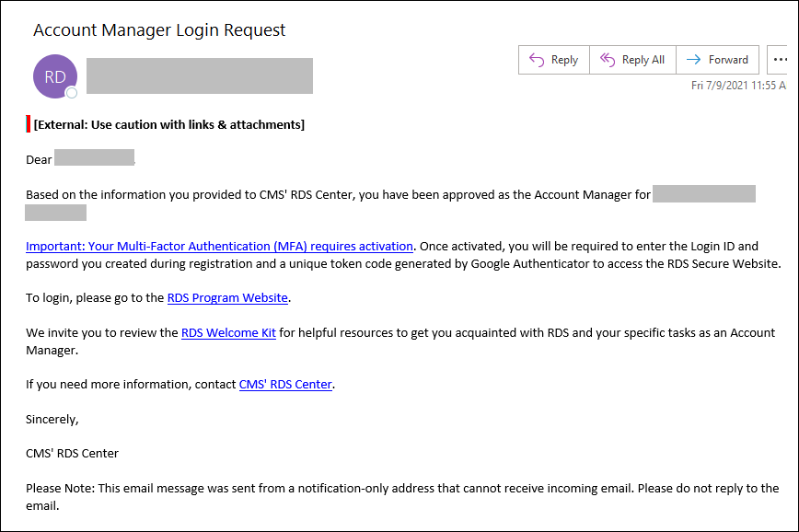Click the Sincerely closing line
Viewport: 799px width, 532px height.
pyautogui.click(x=52, y=419)
